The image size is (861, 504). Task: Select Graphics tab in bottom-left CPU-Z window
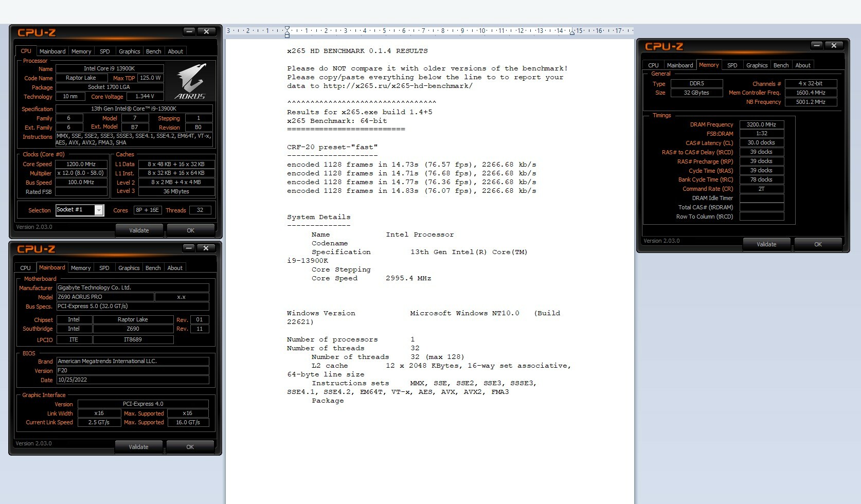129,268
